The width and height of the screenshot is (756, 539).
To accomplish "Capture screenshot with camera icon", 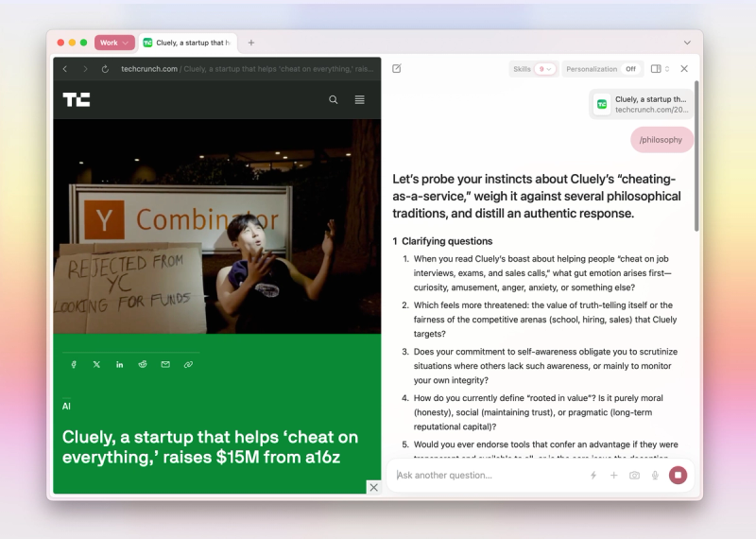I will 634,476.
